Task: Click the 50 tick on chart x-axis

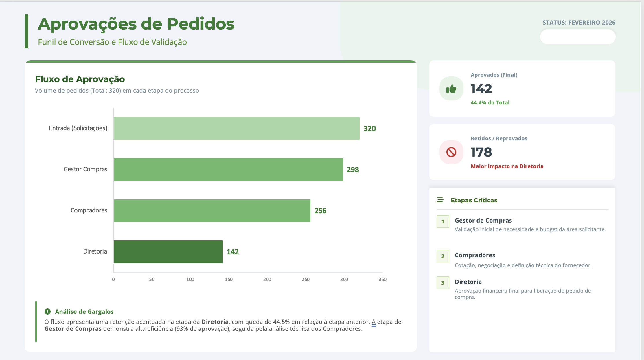Action: pyautogui.click(x=152, y=279)
